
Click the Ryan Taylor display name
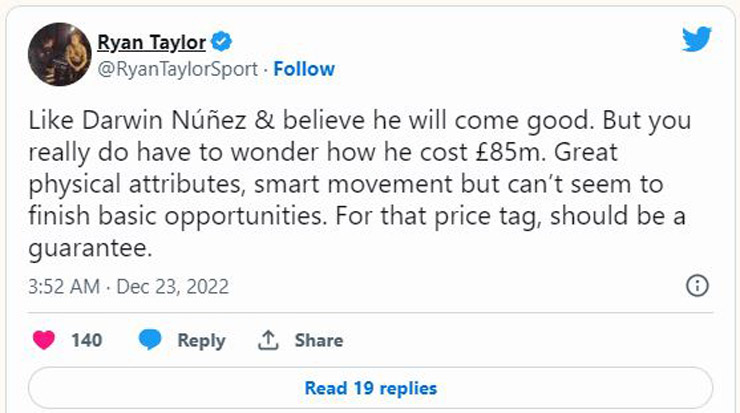pos(152,42)
